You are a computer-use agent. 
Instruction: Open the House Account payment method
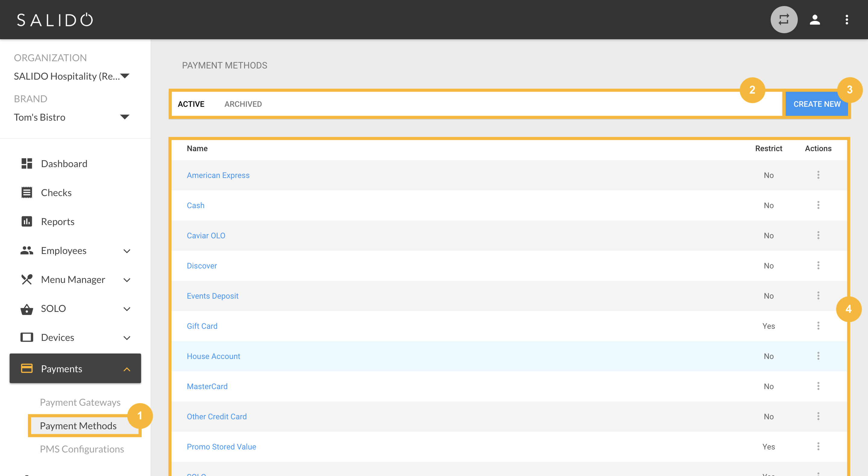213,356
